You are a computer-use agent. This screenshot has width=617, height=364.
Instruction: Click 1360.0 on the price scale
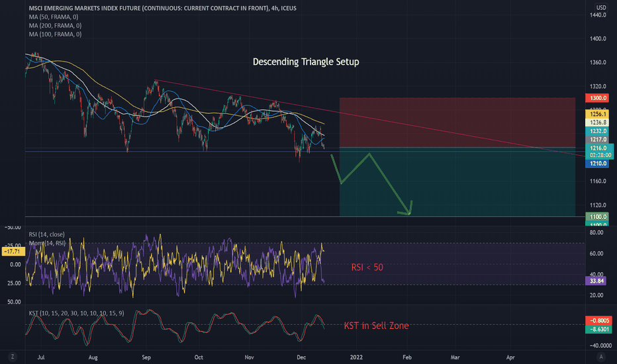598,62
